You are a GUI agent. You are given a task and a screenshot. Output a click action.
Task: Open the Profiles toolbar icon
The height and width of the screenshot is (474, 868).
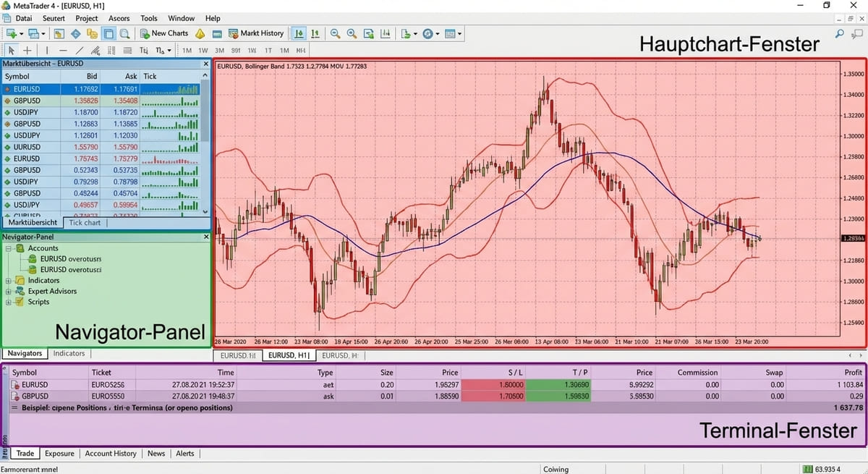click(x=34, y=33)
